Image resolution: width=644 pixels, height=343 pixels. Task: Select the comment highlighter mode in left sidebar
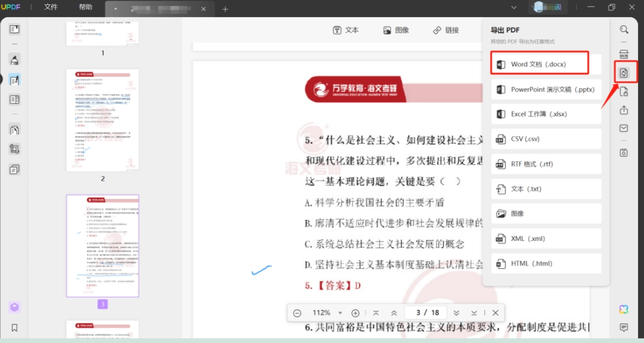[15, 60]
